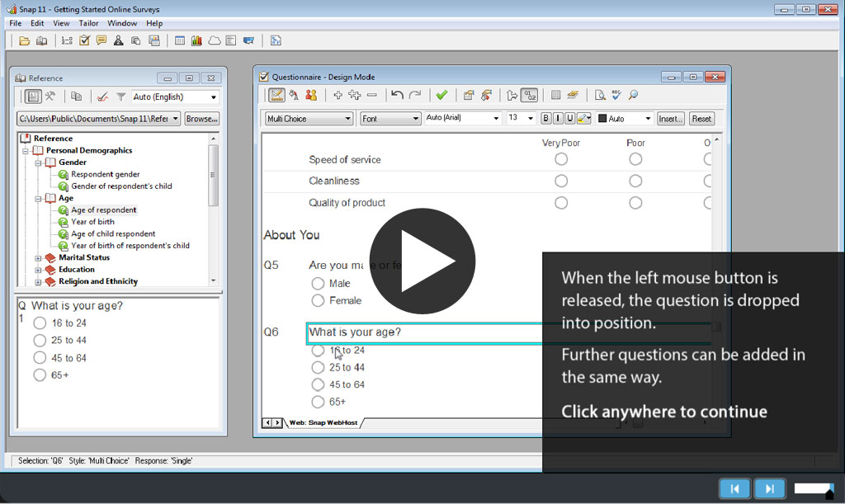Open print preview magnifier page icon
This screenshot has height=504, width=845.
(x=599, y=96)
